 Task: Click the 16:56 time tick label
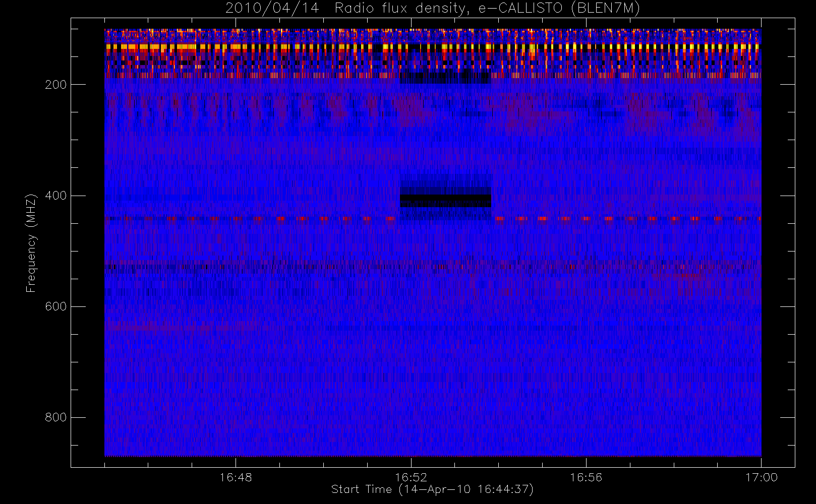[586, 477]
